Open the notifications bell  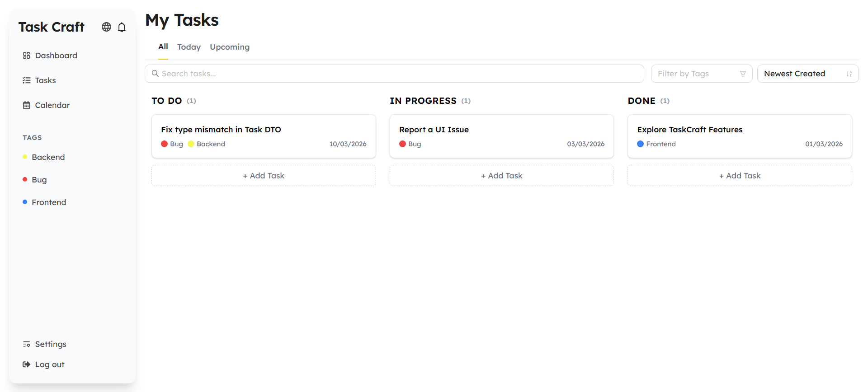click(122, 28)
